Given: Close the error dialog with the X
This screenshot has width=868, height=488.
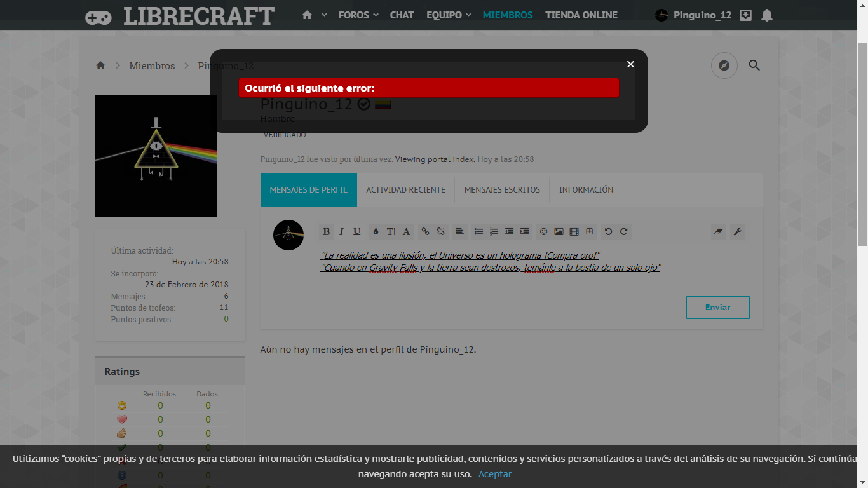Looking at the screenshot, I should click(x=630, y=64).
